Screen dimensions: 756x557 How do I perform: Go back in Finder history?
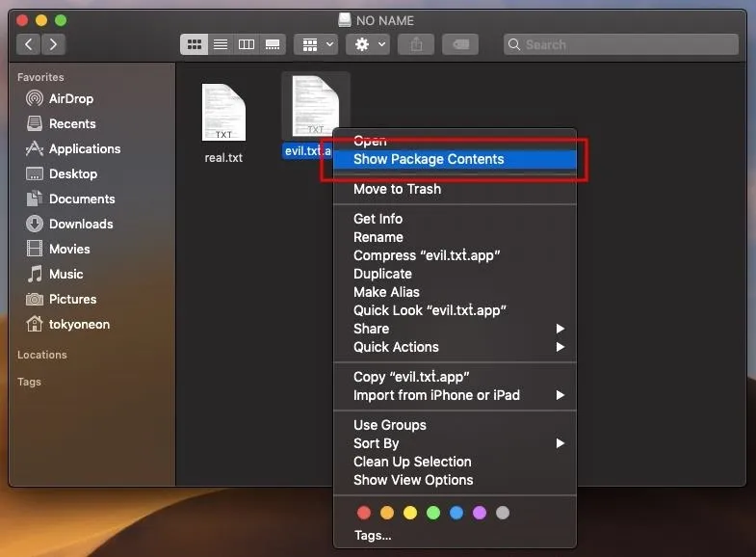(x=29, y=44)
